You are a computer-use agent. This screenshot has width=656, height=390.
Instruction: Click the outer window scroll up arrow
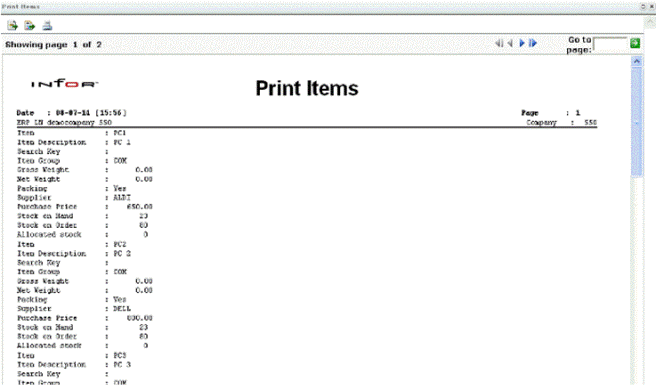(x=651, y=22)
